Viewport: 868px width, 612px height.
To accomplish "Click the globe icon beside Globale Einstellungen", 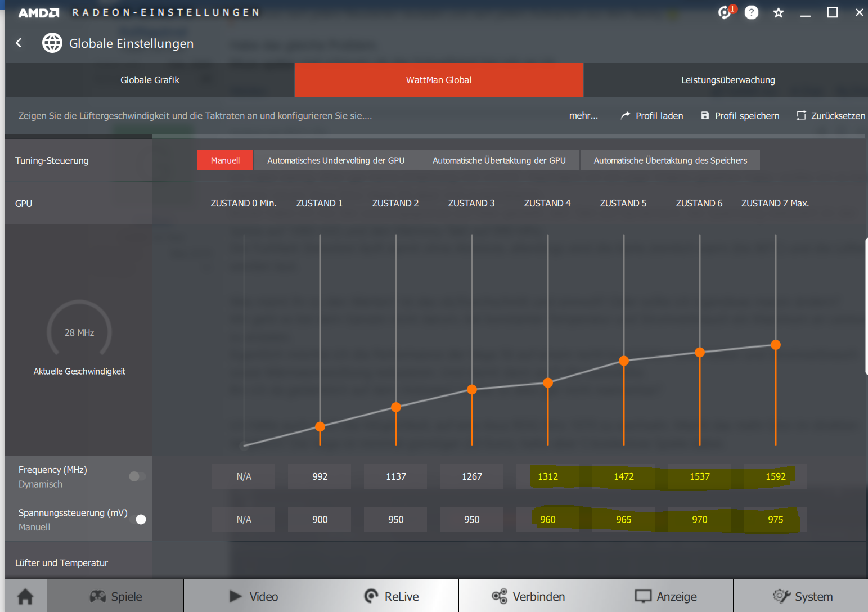I will [52, 43].
